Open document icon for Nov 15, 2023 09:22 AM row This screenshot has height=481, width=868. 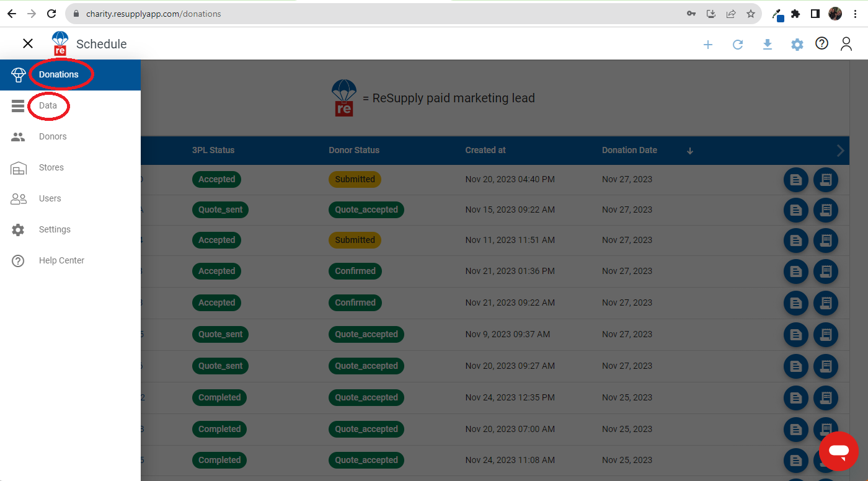coord(796,211)
